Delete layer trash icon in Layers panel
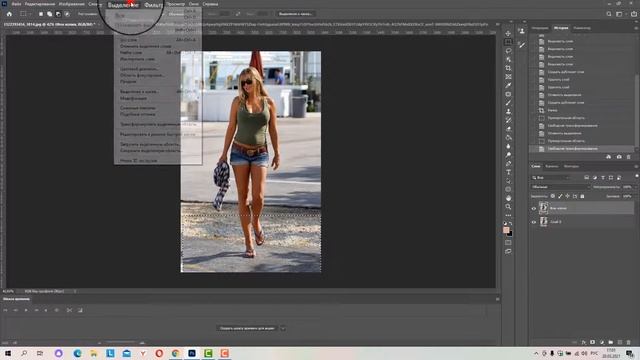Image resolution: width=640 pixels, height=360 pixels. [629, 342]
